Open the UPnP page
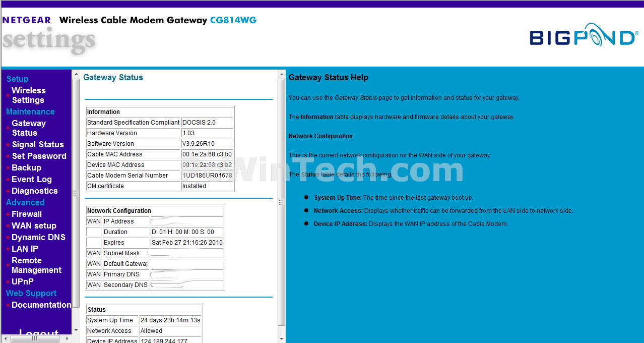This screenshot has height=343, width=644. pos(23,282)
